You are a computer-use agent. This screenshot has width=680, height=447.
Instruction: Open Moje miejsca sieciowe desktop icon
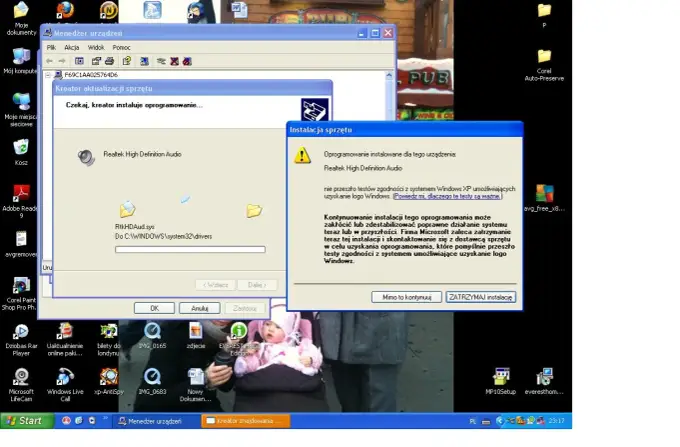pos(21,110)
